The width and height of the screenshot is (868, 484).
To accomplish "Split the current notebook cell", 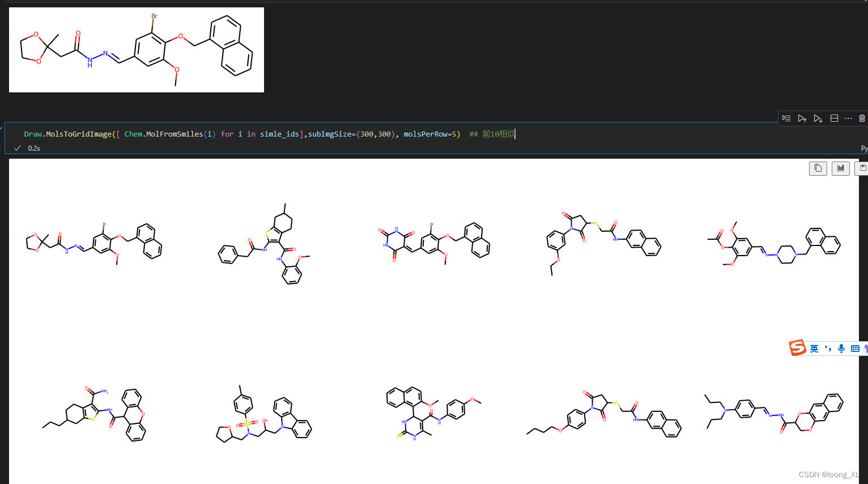I will (834, 118).
